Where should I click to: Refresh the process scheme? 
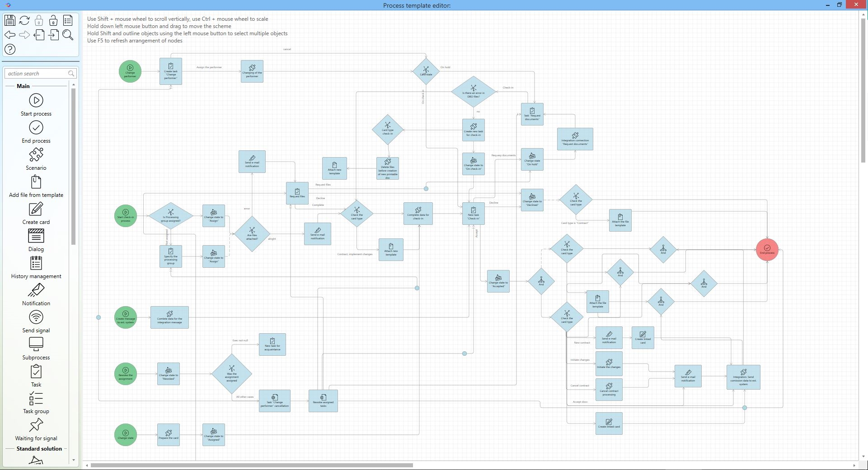coord(24,20)
